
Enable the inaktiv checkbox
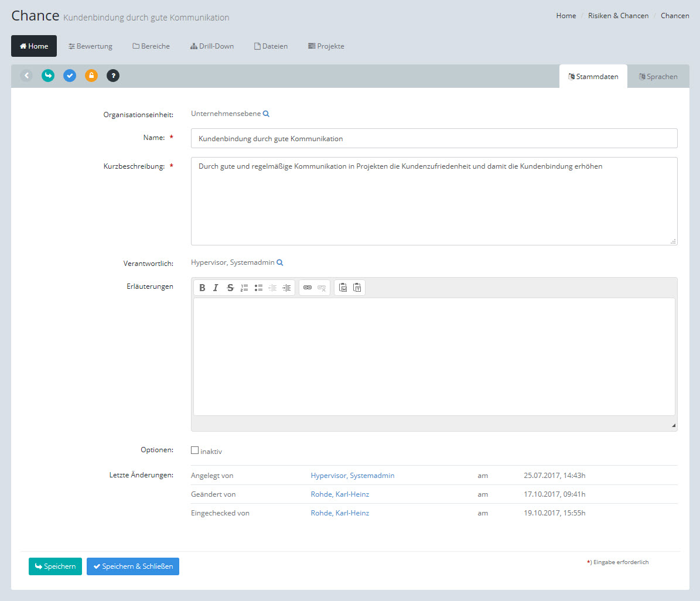(195, 450)
